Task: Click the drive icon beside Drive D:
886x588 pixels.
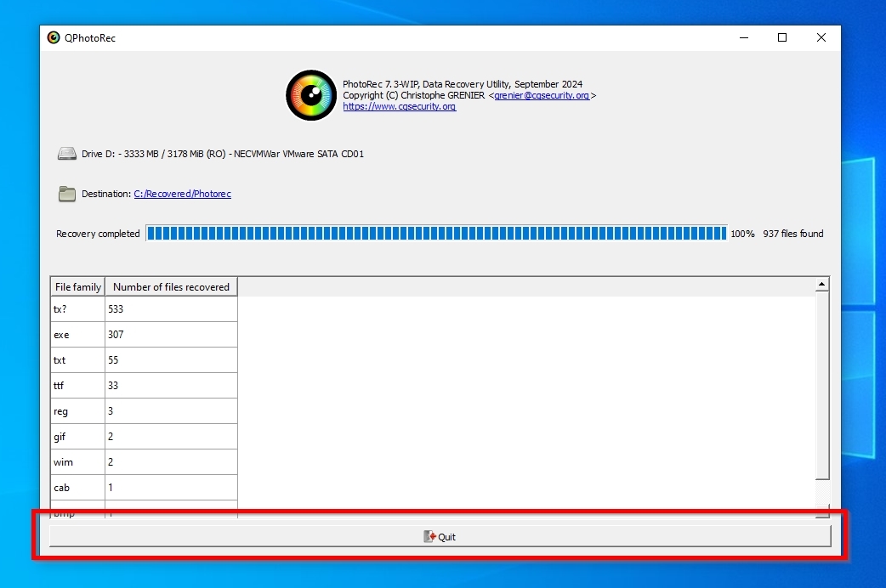Action: tap(66, 154)
